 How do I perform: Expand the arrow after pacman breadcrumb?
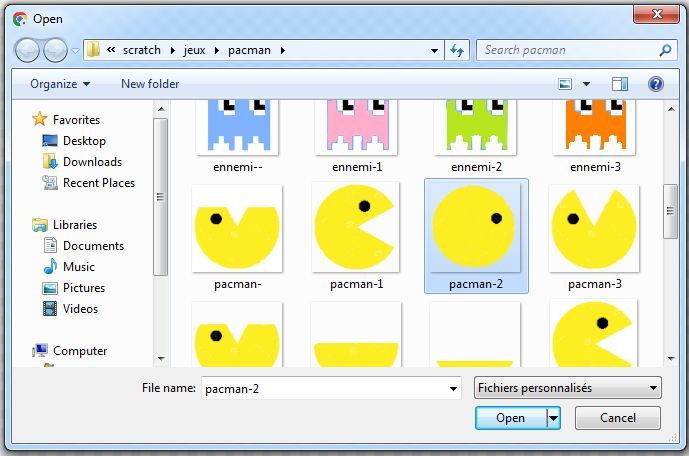coord(283,51)
